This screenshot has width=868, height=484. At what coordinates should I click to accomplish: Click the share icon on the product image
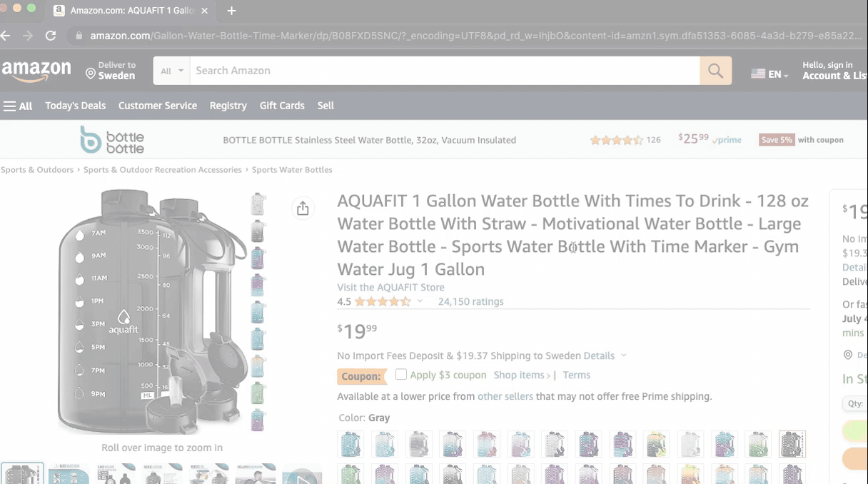303,208
